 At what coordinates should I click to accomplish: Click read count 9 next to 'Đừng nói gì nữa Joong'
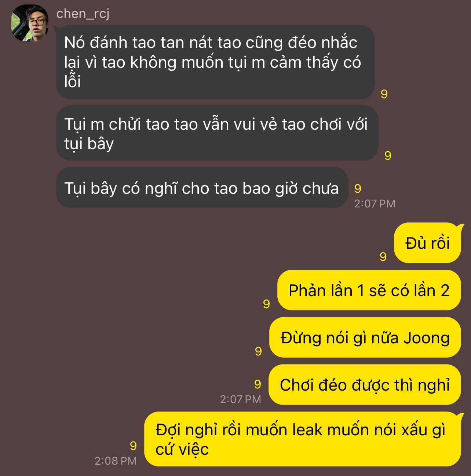click(258, 351)
